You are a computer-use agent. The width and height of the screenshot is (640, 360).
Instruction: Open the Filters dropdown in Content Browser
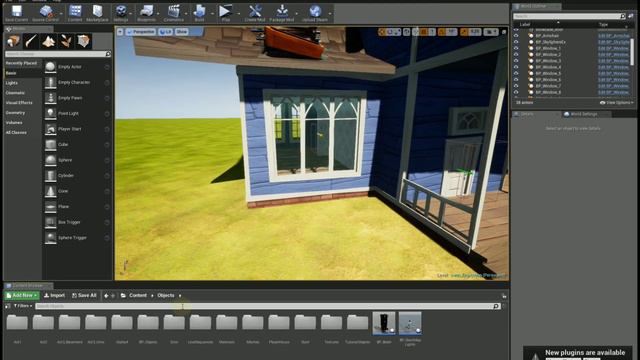pos(23,306)
